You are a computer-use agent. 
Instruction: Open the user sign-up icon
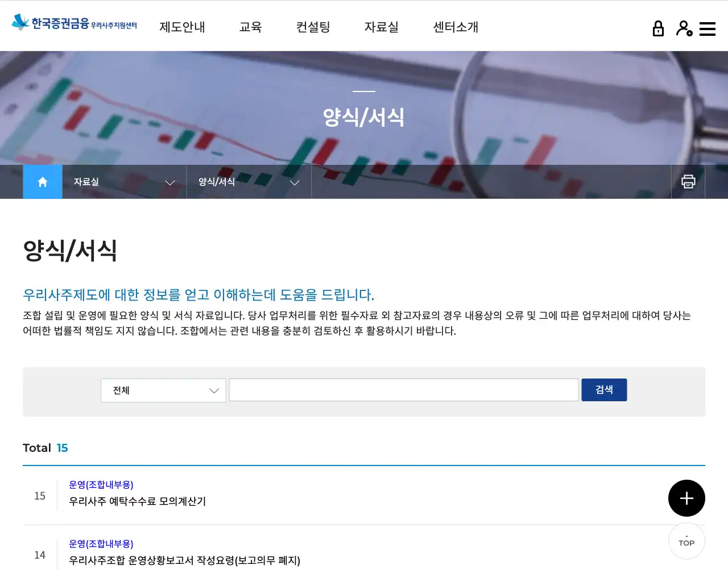pos(684,28)
